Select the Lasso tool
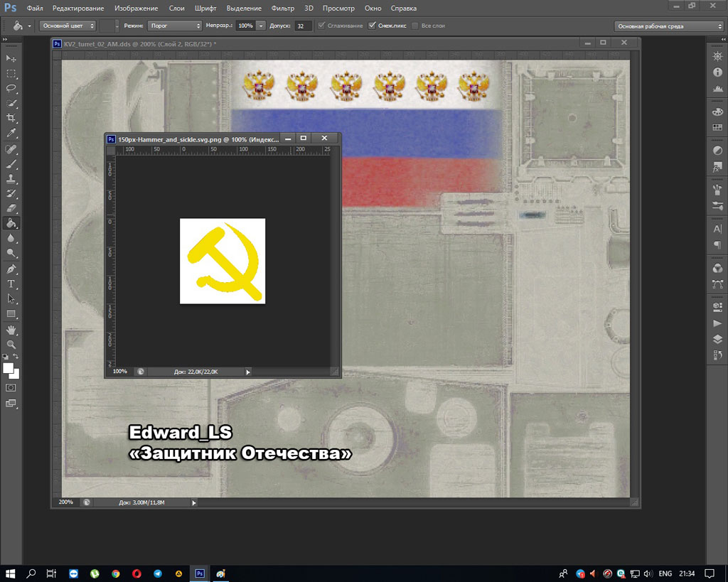 (11, 88)
